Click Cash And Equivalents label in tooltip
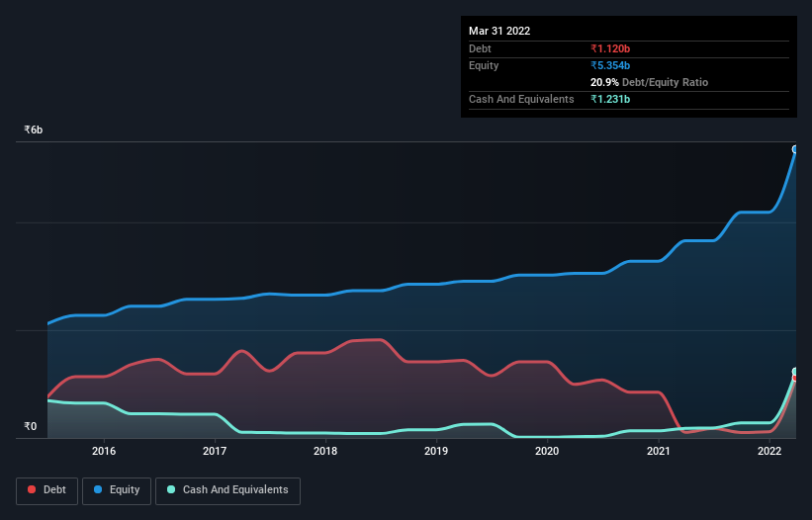812x520 pixels. (x=521, y=99)
